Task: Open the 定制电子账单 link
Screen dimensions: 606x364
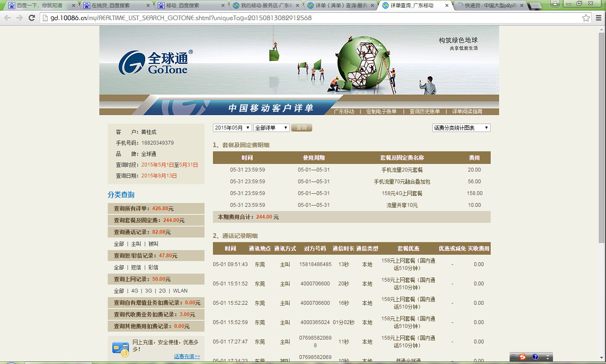Action: coord(381,111)
